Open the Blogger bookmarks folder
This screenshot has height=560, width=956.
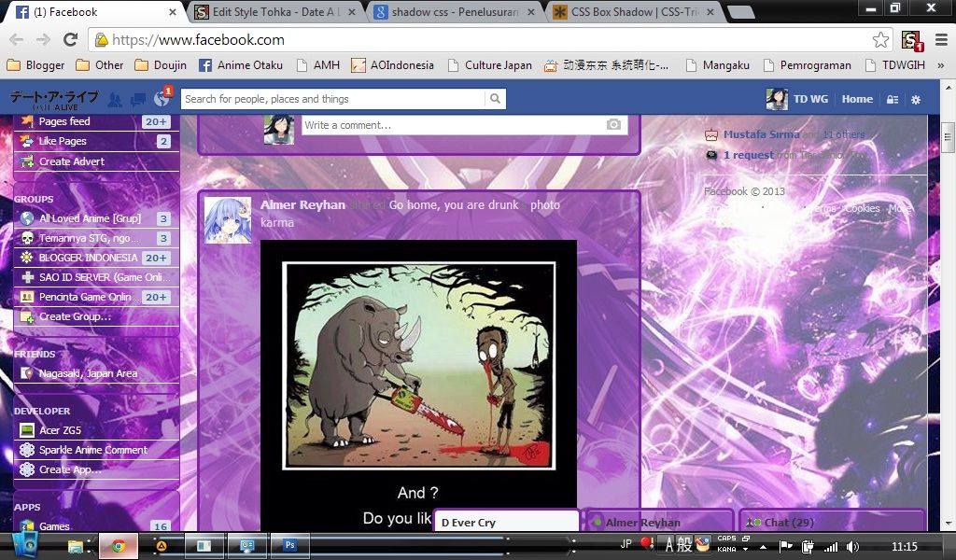tap(36, 65)
